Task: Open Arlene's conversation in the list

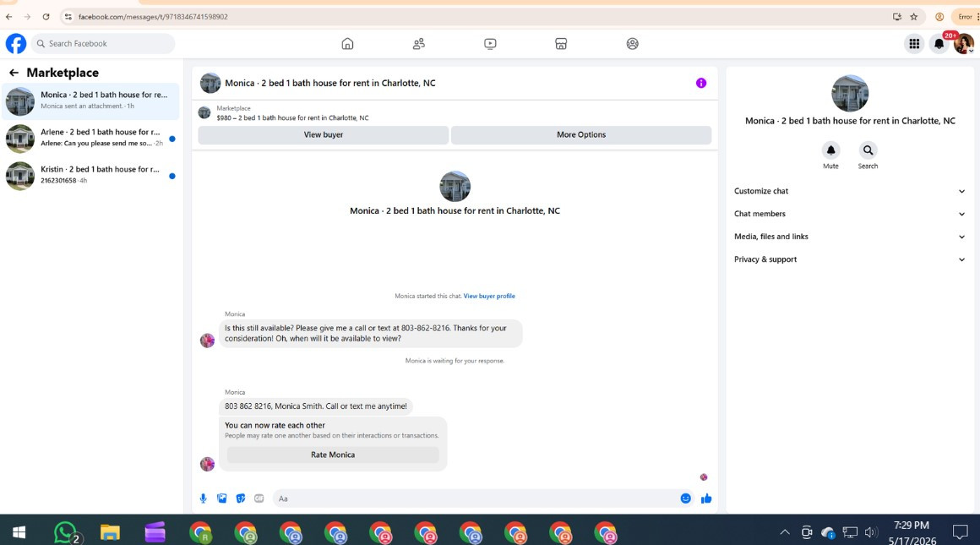Action: 91,138
